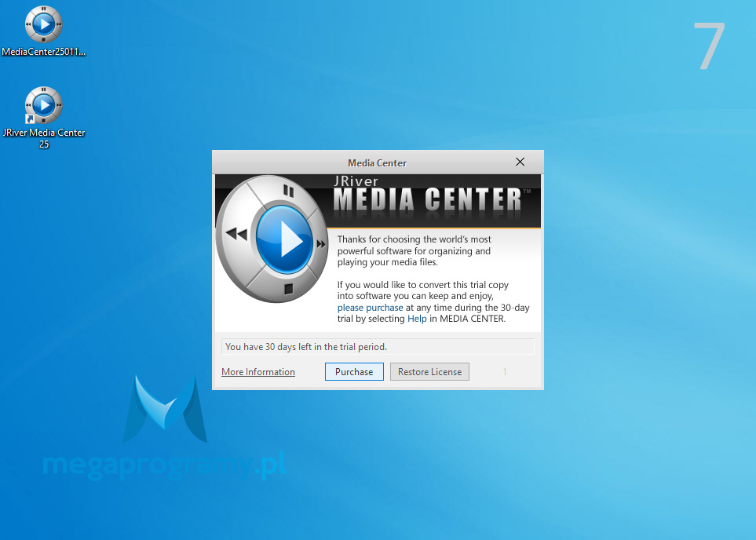Open the More Information link
The width and height of the screenshot is (756, 540).
click(258, 372)
